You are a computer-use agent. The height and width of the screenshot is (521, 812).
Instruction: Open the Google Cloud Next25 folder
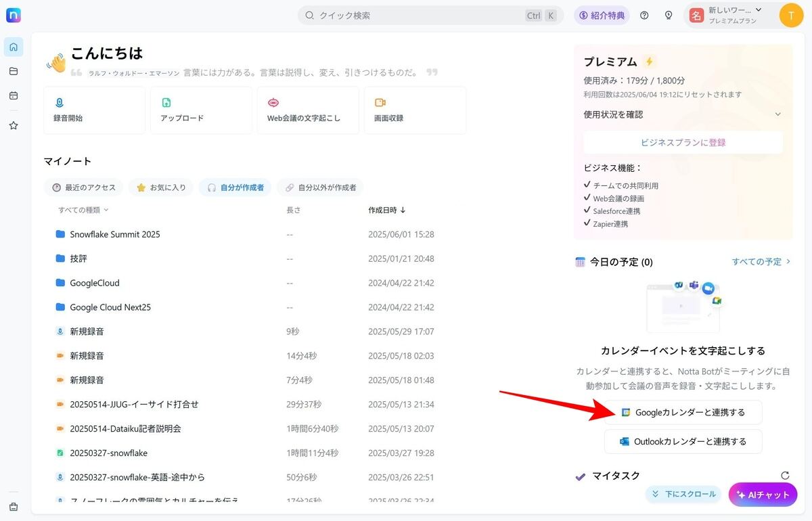pyautogui.click(x=110, y=307)
